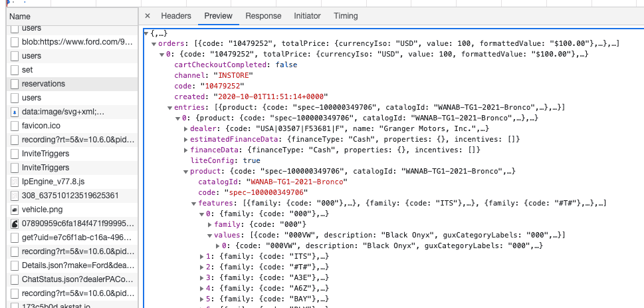Click the image icon beside data:image/svg+xml
644x308 pixels.
pyautogui.click(x=15, y=112)
